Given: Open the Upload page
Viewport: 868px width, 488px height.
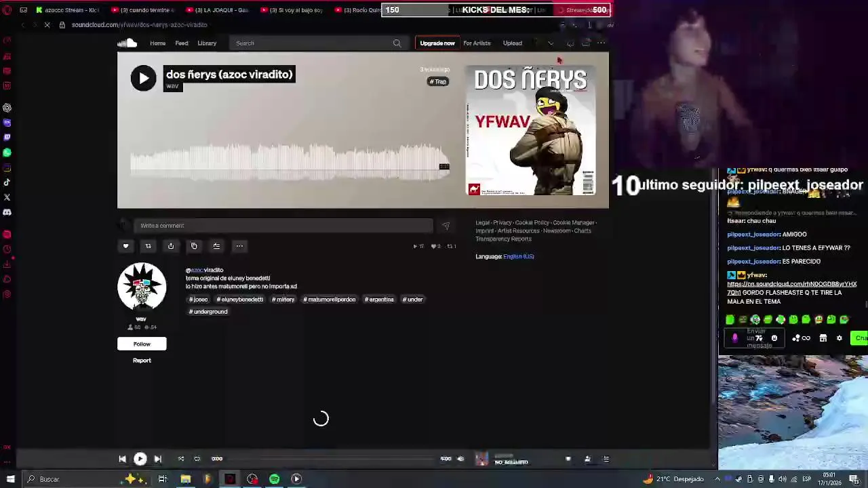Looking at the screenshot, I should (x=512, y=43).
